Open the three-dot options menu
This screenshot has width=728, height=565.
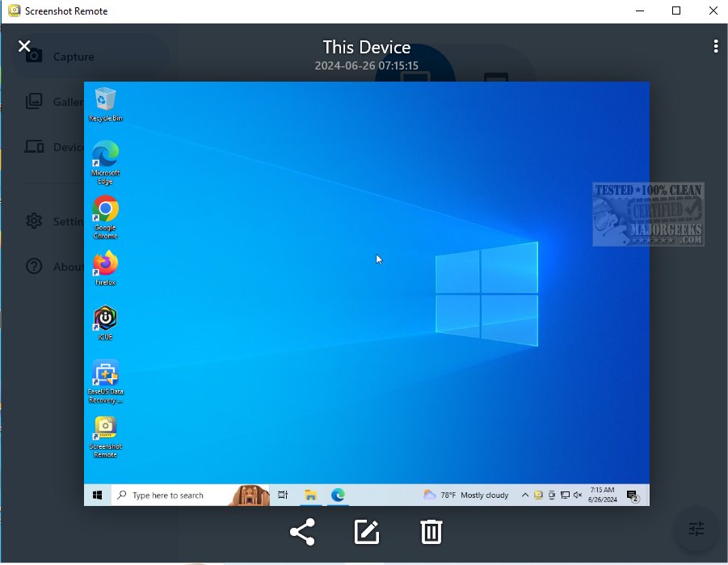pos(716,46)
